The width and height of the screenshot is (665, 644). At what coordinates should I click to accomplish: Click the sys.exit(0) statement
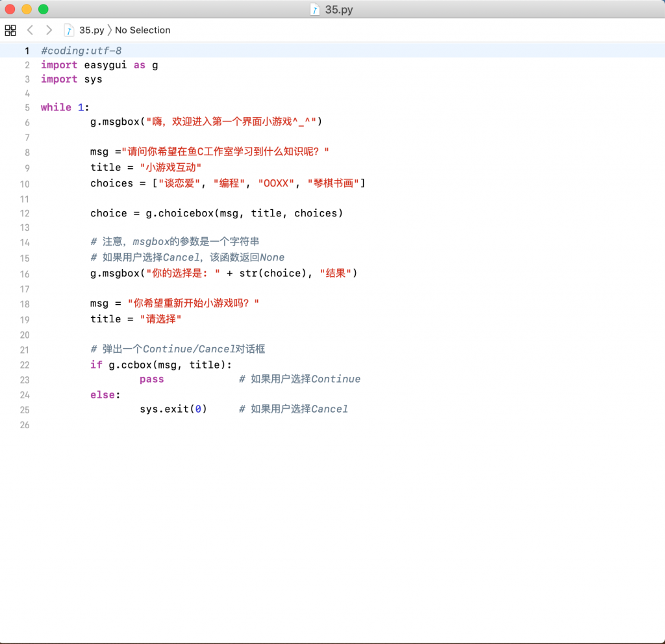tap(173, 409)
